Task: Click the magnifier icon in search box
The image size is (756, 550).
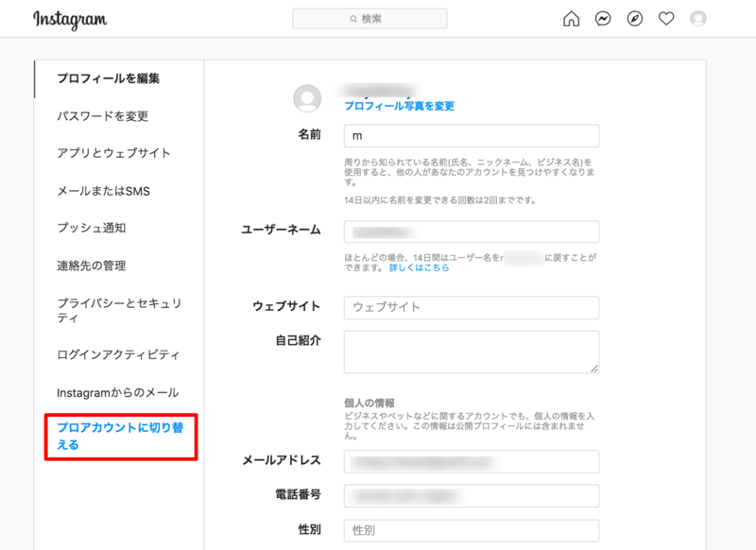Action: 353,19
